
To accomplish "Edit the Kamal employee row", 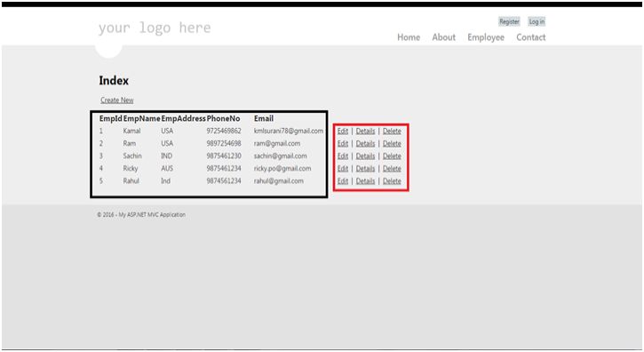I will coord(343,132).
